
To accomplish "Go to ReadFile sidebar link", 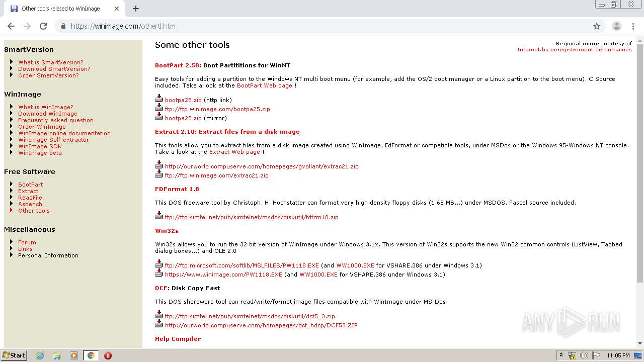I will coord(30,198).
